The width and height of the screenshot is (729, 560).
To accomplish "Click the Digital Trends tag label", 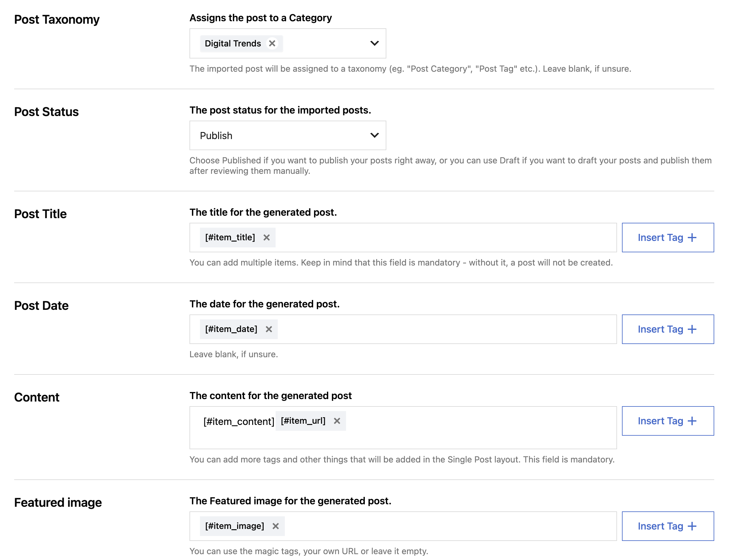I will tap(233, 43).
